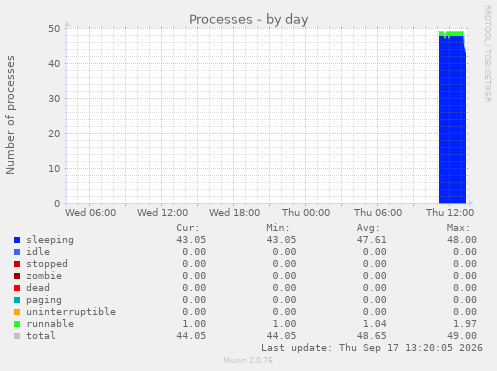Click the 'total' legend label
This screenshot has height=371, width=497.
tap(41, 336)
